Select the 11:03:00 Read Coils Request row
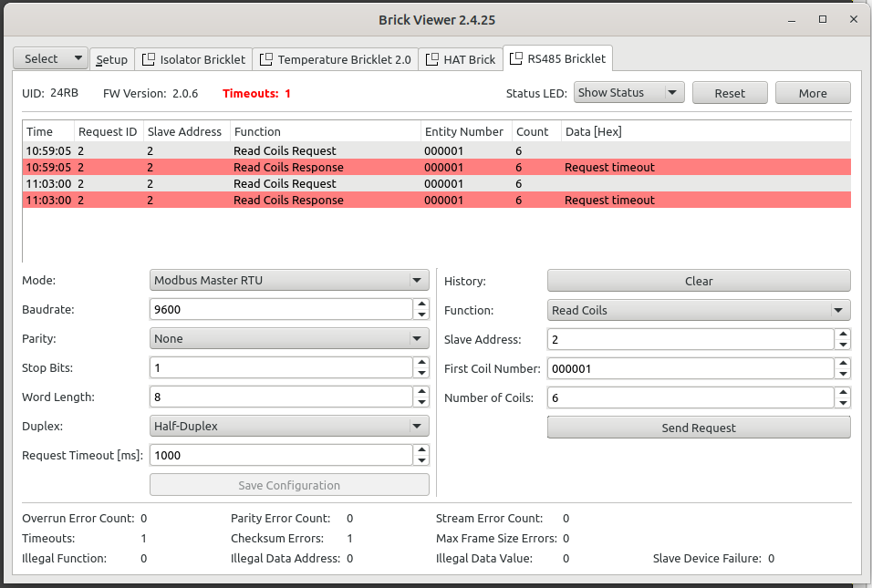Screen dimensions: 872x588 pos(437,183)
